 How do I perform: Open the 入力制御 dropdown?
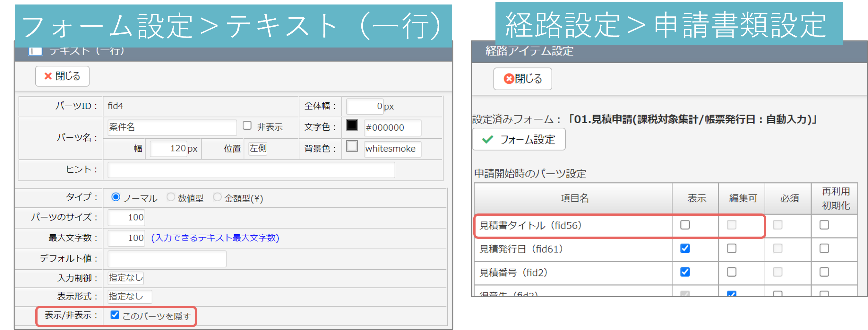pos(126,278)
